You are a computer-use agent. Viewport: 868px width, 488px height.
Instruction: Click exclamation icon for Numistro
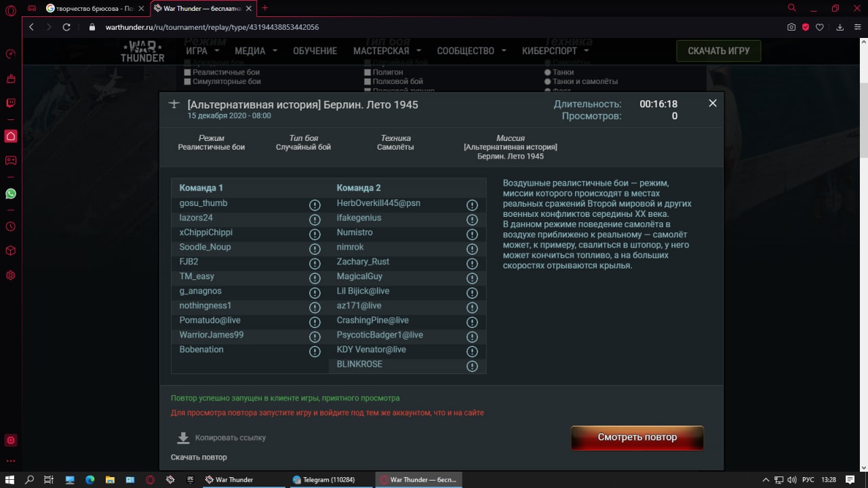pyautogui.click(x=473, y=234)
